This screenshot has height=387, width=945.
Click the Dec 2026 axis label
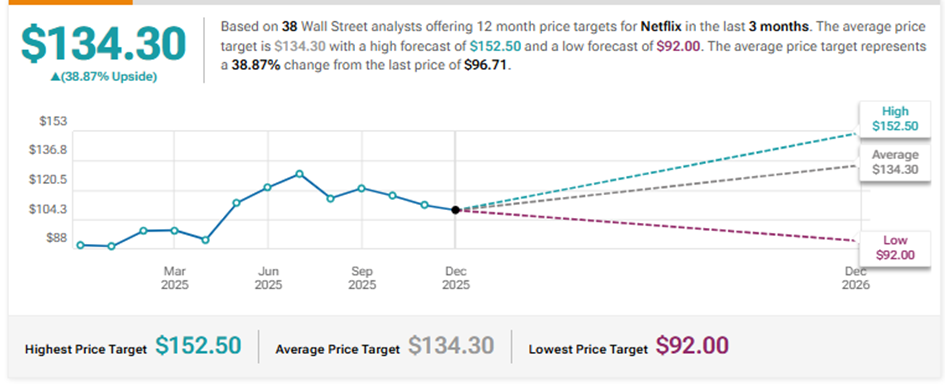pyautogui.click(x=856, y=278)
